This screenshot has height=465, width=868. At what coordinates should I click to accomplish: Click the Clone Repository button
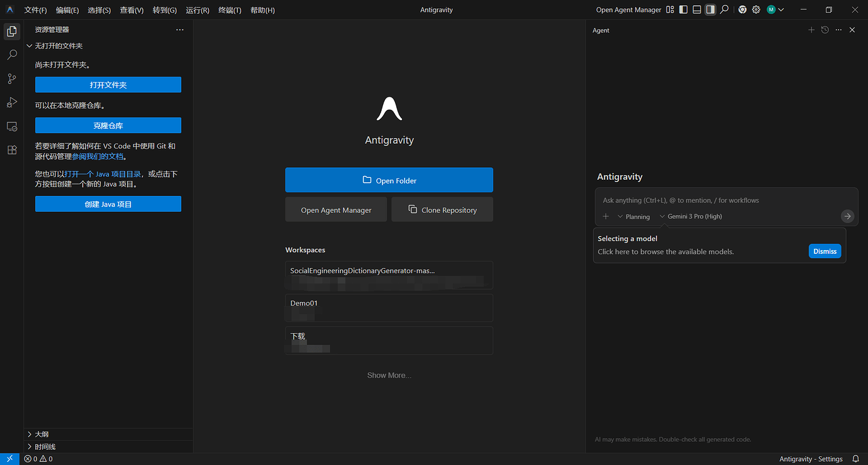point(442,209)
